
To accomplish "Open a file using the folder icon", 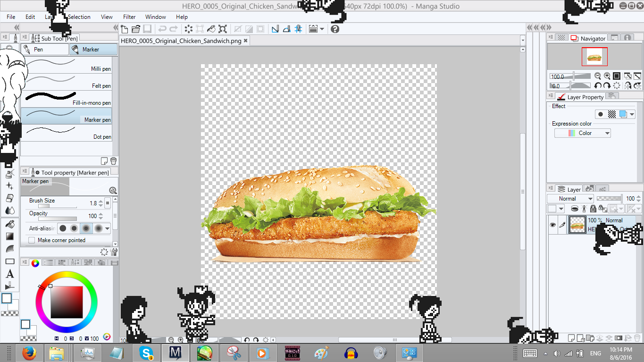I will [x=136, y=29].
